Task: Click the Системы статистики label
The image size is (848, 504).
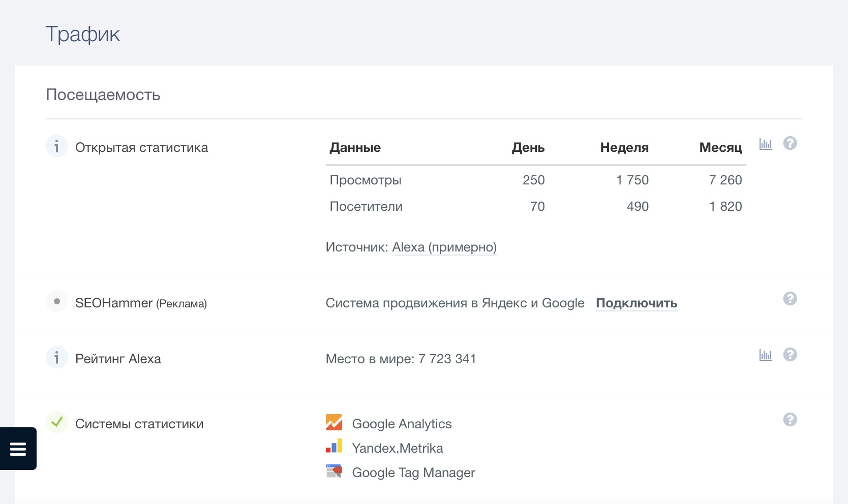Action: tap(139, 424)
